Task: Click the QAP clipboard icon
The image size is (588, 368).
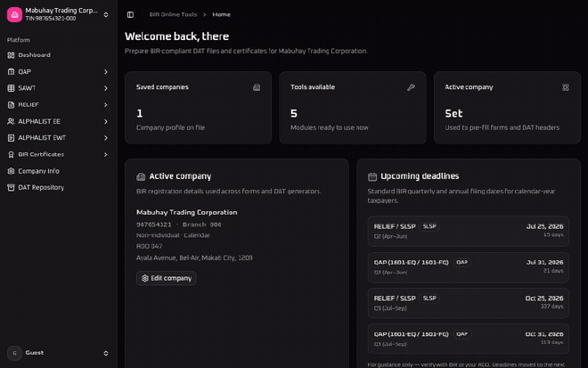Action: click(x=11, y=71)
